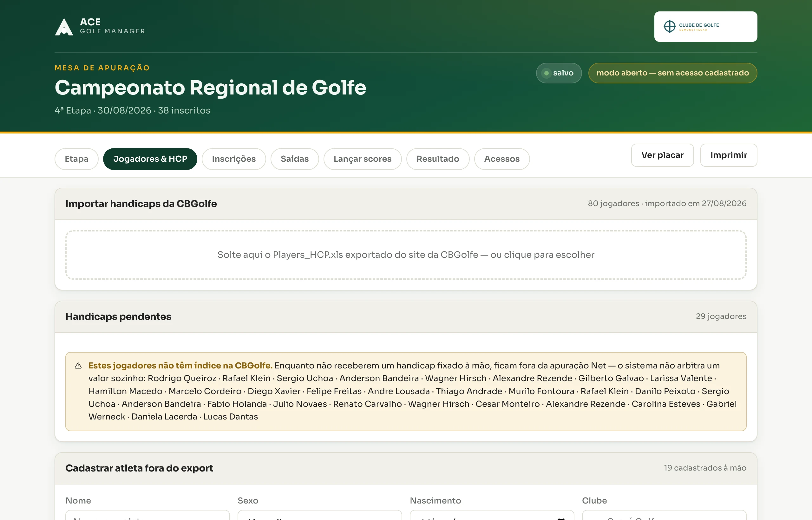Switch to the Acessos tab
Viewport: 812px width, 520px height.
pos(501,159)
